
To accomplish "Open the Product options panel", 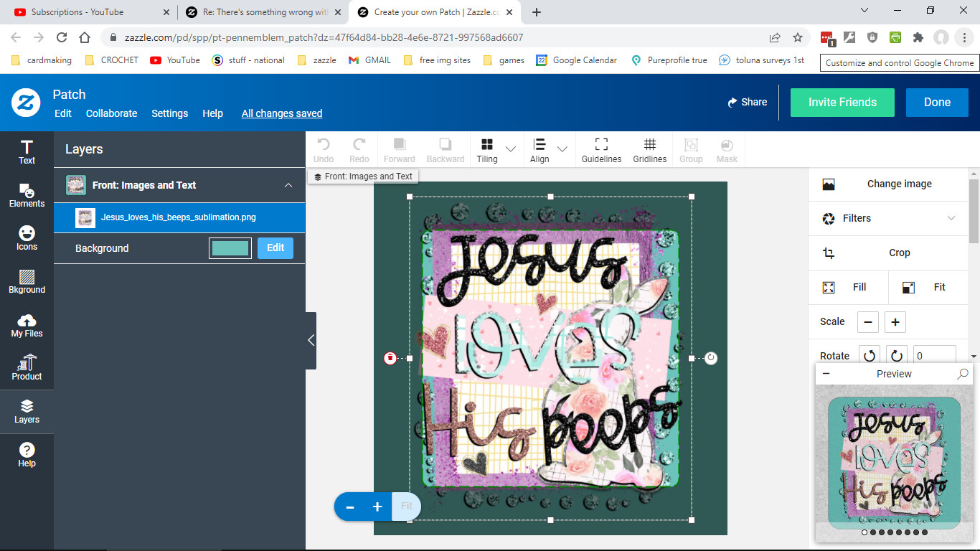I will pyautogui.click(x=27, y=368).
